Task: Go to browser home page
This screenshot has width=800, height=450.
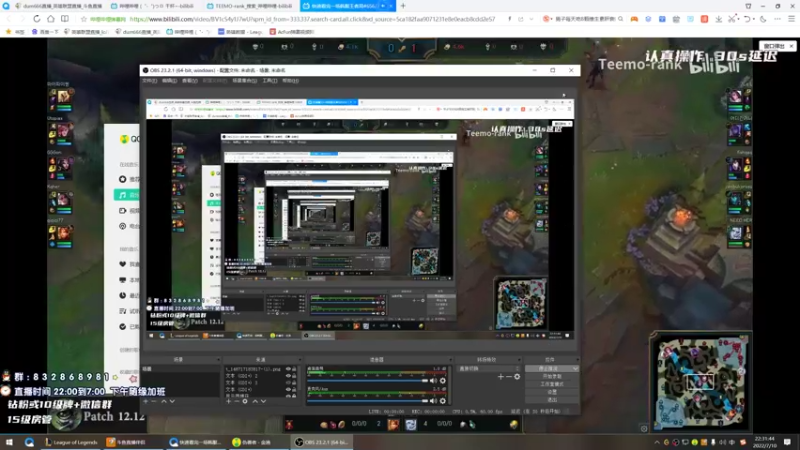Action: (x=51, y=19)
